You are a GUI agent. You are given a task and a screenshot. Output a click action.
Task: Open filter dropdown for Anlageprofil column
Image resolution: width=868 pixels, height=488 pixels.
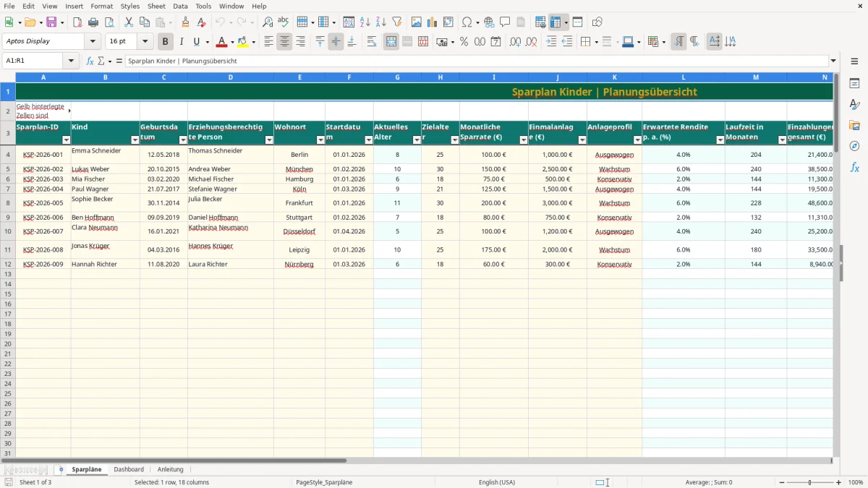coord(637,140)
